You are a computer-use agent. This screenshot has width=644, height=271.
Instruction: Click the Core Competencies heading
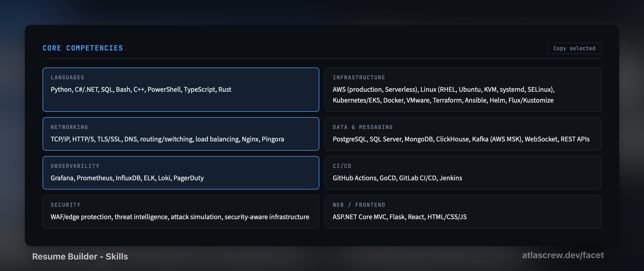tap(83, 48)
